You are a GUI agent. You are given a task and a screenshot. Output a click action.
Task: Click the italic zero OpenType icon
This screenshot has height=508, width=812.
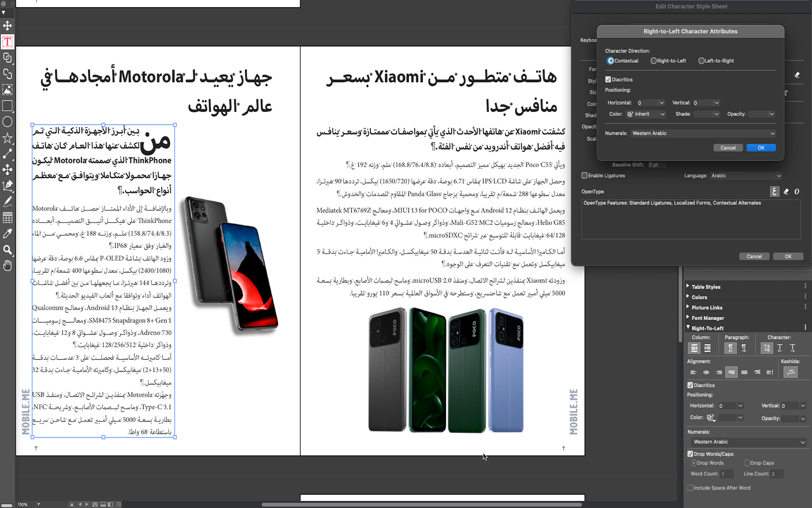click(796, 191)
